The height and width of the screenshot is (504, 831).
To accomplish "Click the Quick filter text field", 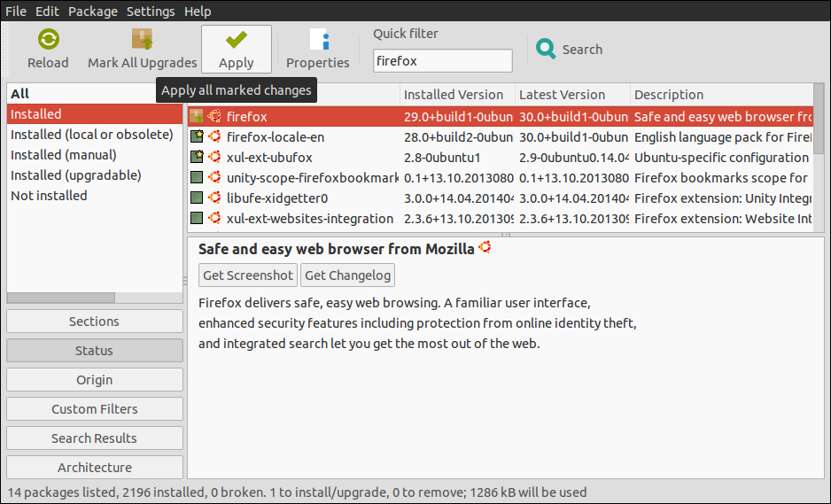I will click(443, 60).
